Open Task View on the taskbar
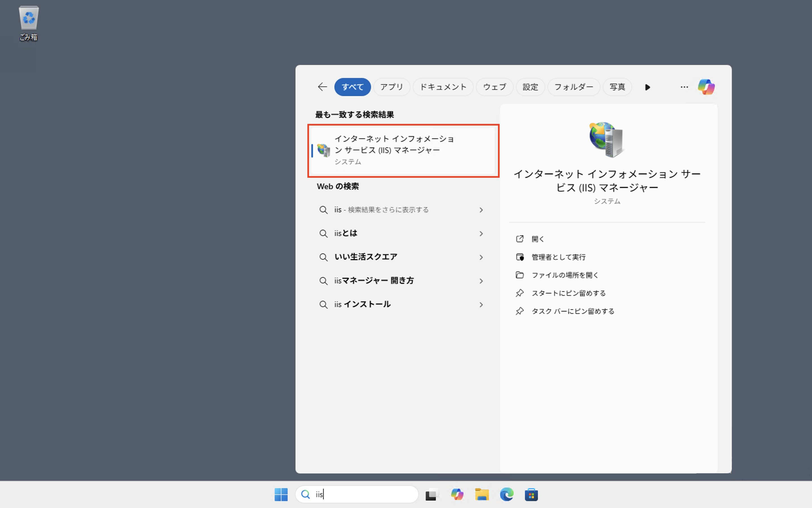812x508 pixels. (432, 494)
